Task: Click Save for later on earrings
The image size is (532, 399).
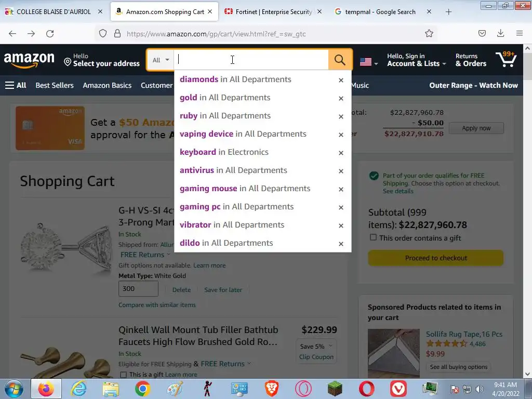Action: coord(223,290)
